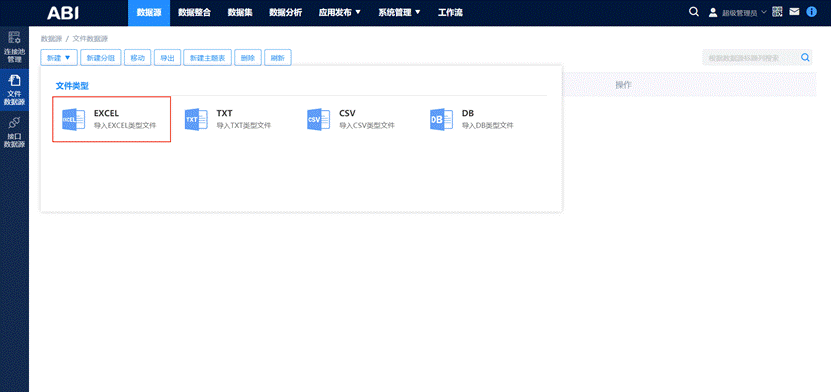Choose the EXCEL file type icon
The image size is (831, 392).
[74, 120]
